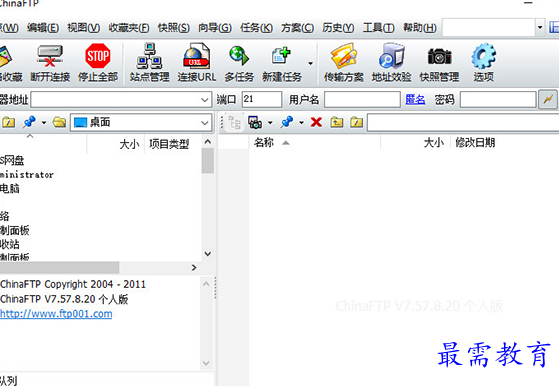Click the local list vertical scrollbar thumb
This screenshot has width=559, height=386.
(x=207, y=161)
